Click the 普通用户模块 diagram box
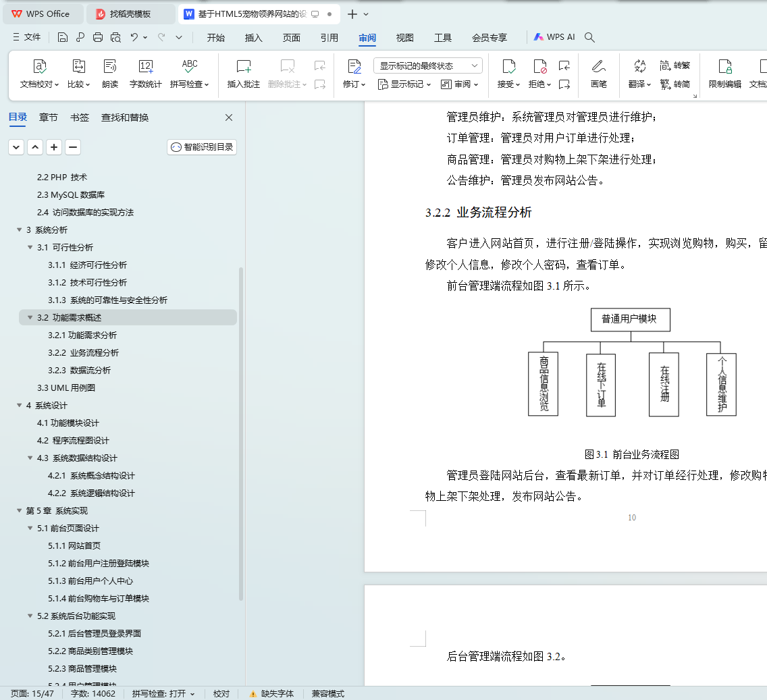The width and height of the screenshot is (767, 700). point(630,319)
